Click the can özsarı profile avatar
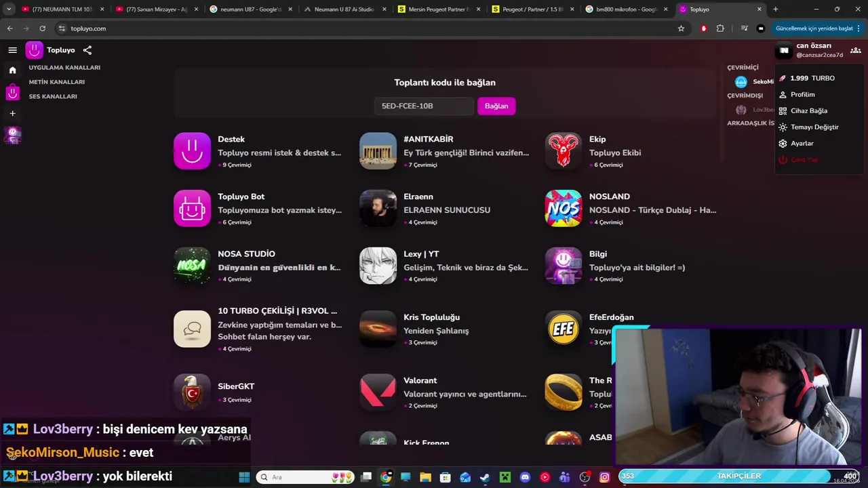The height and width of the screenshot is (488, 868). (x=784, y=50)
